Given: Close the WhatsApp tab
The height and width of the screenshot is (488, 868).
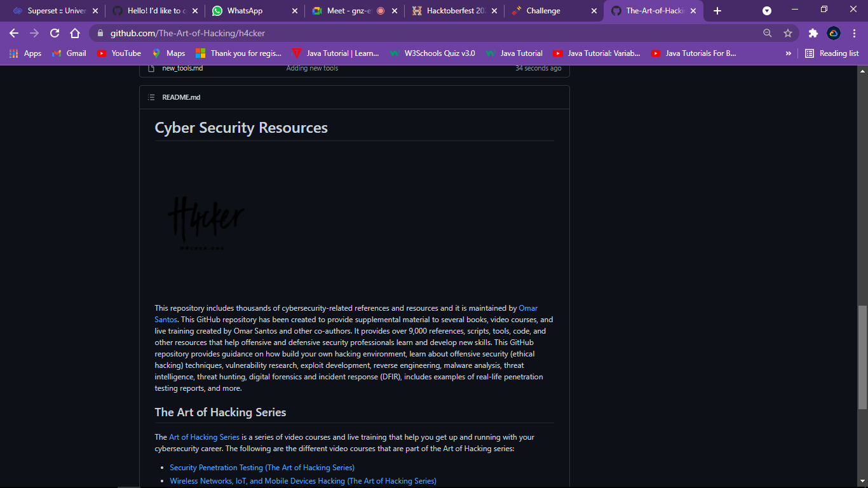Looking at the screenshot, I should pos(295,11).
